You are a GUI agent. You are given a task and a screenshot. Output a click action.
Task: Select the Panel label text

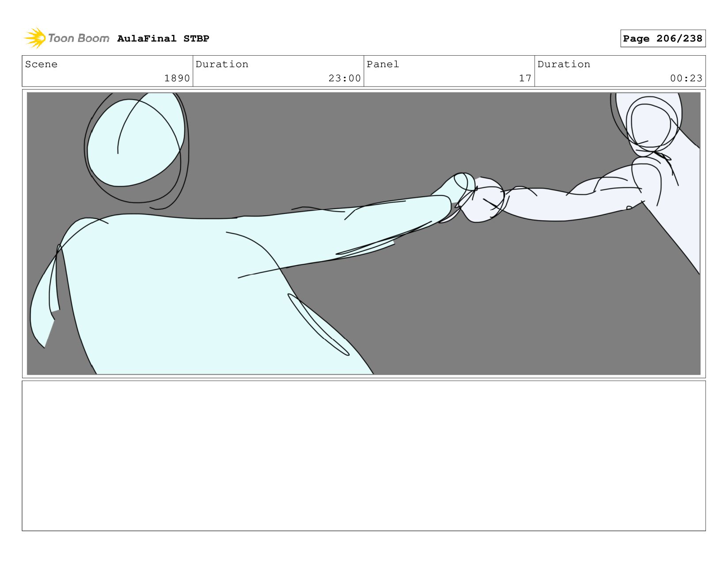tap(383, 64)
